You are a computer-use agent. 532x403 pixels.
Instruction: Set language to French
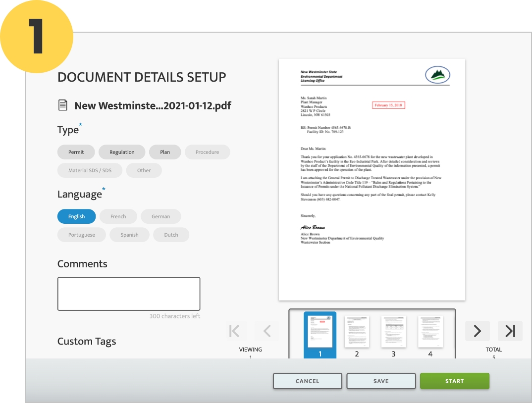coord(118,216)
